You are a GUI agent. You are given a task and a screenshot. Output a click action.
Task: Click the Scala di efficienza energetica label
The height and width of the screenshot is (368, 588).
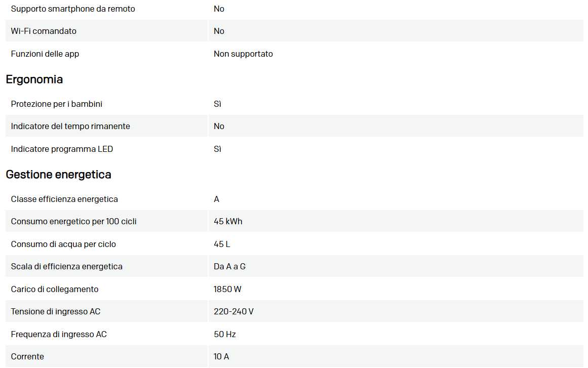[67, 266]
